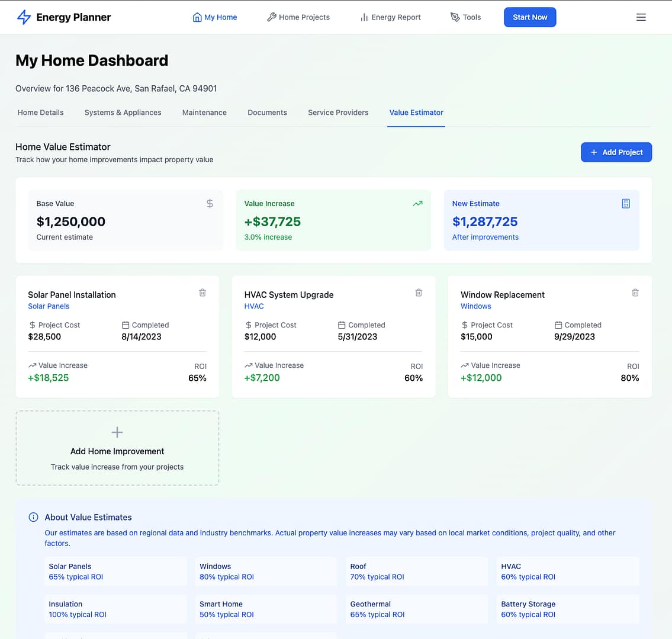The height and width of the screenshot is (639, 672).
Task: Click the 9/29/2023 completed date
Action: (574, 336)
